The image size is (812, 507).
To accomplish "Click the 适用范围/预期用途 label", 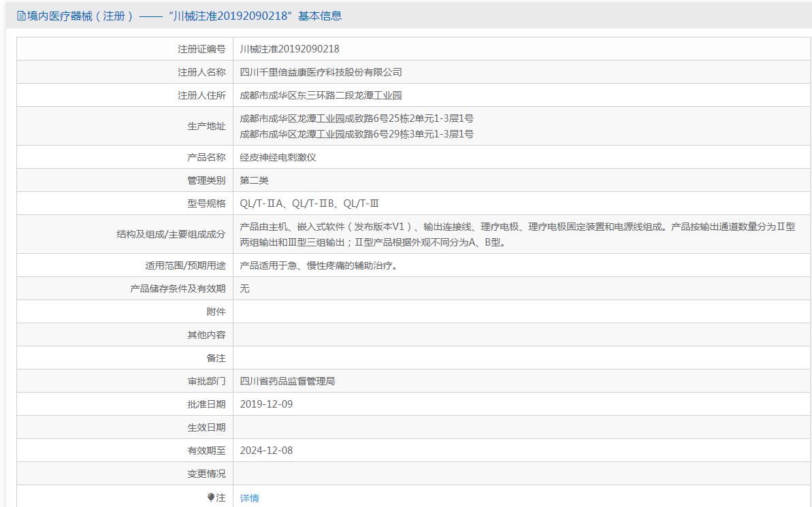I will point(185,265).
